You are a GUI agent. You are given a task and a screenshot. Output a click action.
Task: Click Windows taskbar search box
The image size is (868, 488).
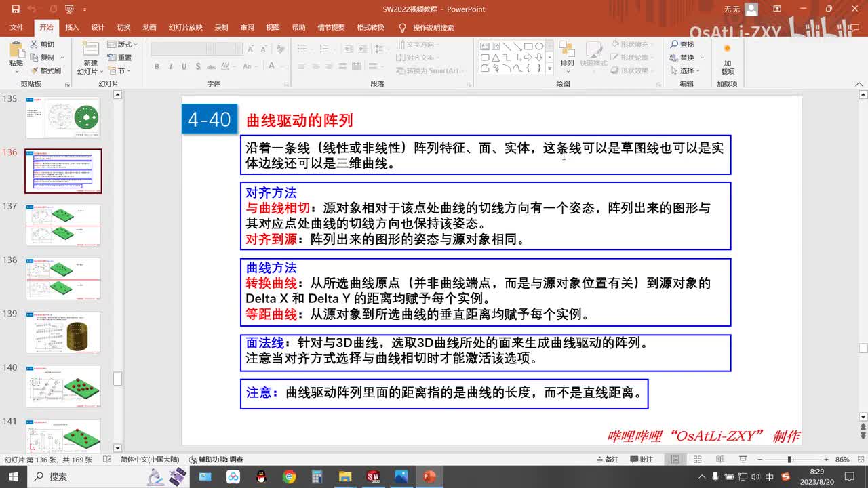[108, 476]
